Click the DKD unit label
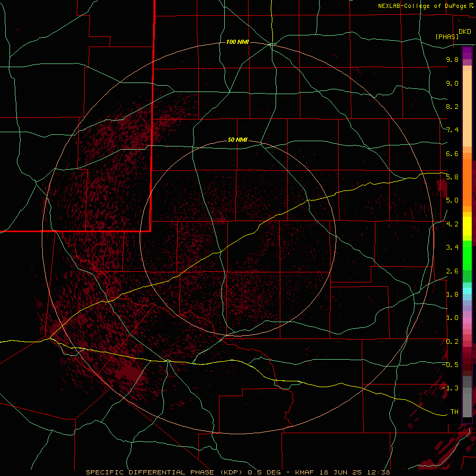The width and height of the screenshot is (476, 476). (x=465, y=32)
